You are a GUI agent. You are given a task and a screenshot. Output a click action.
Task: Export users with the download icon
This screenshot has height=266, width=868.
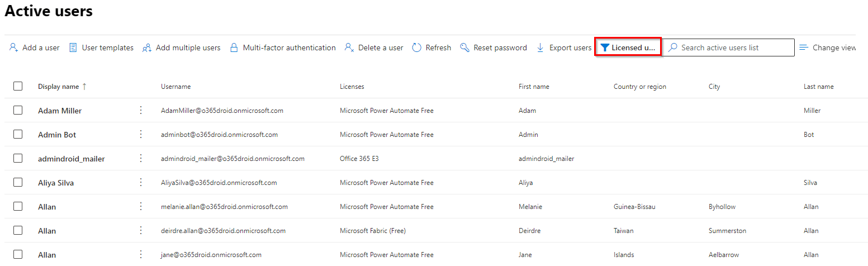coord(540,48)
